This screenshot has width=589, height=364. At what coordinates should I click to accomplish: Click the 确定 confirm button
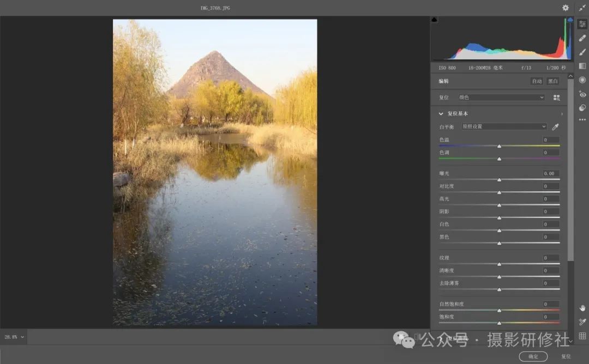(533, 356)
